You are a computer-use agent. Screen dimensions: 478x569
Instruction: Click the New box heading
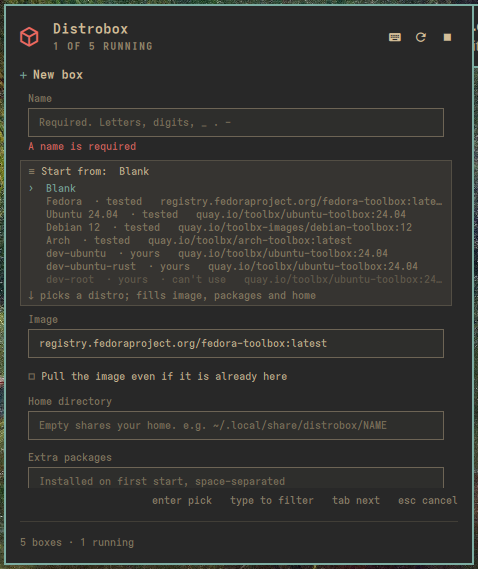pyautogui.click(x=58, y=75)
